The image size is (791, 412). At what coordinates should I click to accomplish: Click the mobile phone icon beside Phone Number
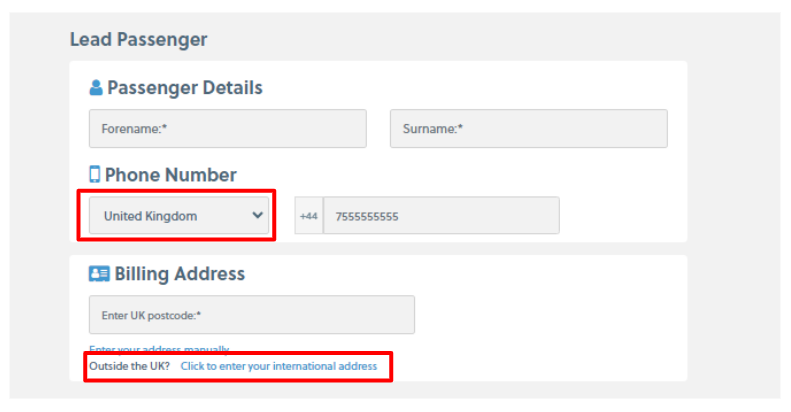click(x=95, y=174)
